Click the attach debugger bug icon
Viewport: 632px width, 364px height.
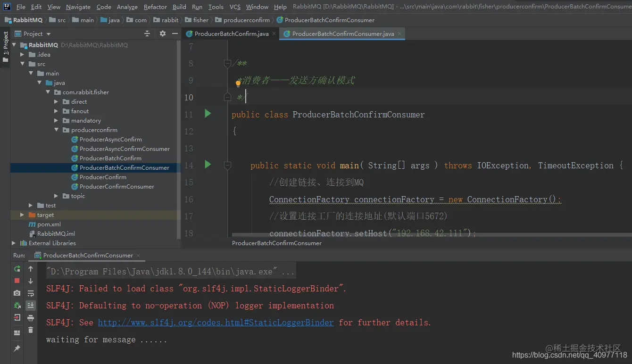[17, 305]
